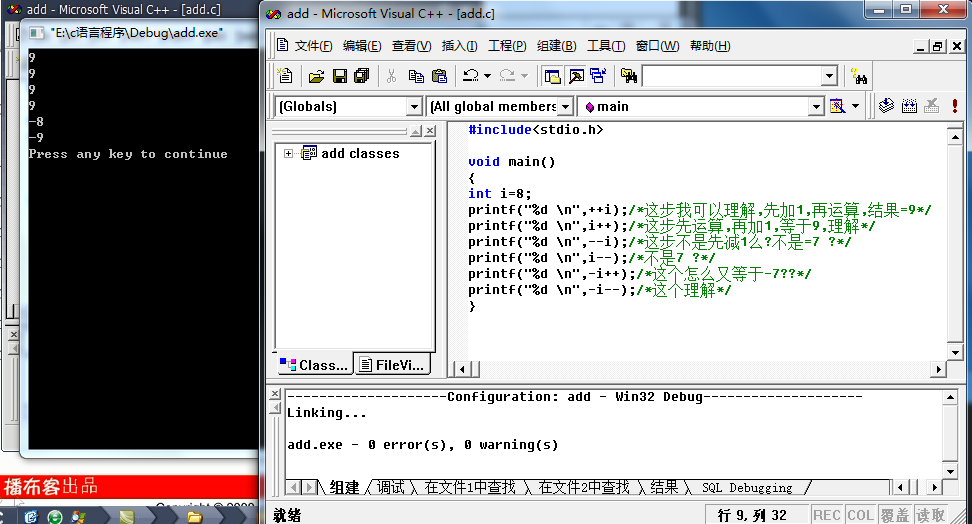Click the Cut scissors icon
Screen dimensions: 972x524
(x=391, y=76)
